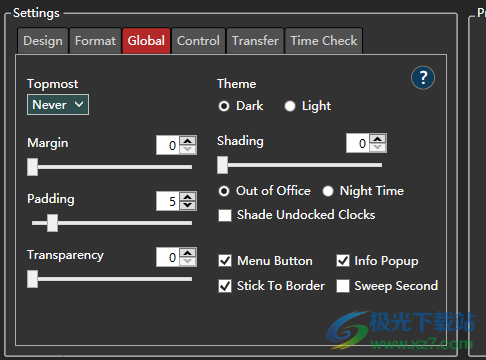This screenshot has width=486, height=360.
Task: Click the Margin value field
Action: point(168,145)
